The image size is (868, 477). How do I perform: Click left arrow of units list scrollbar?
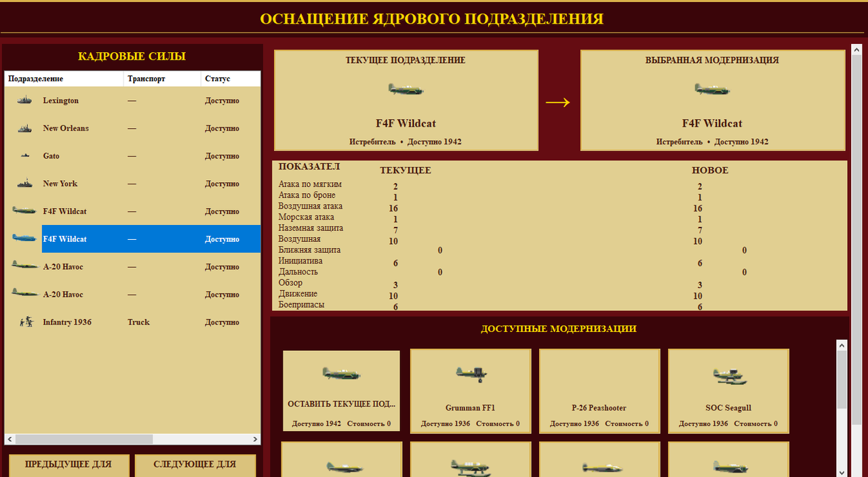pyautogui.click(x=9, y=439)
